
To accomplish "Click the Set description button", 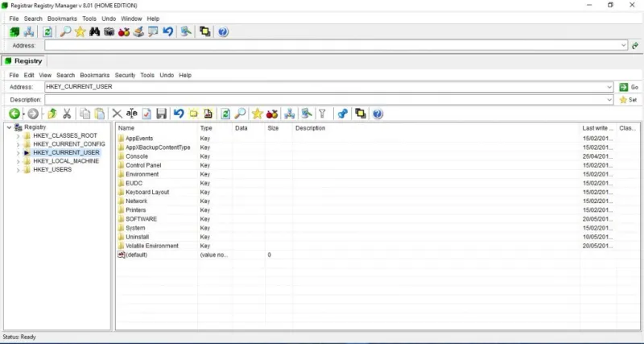I will (x=629, y=100).
